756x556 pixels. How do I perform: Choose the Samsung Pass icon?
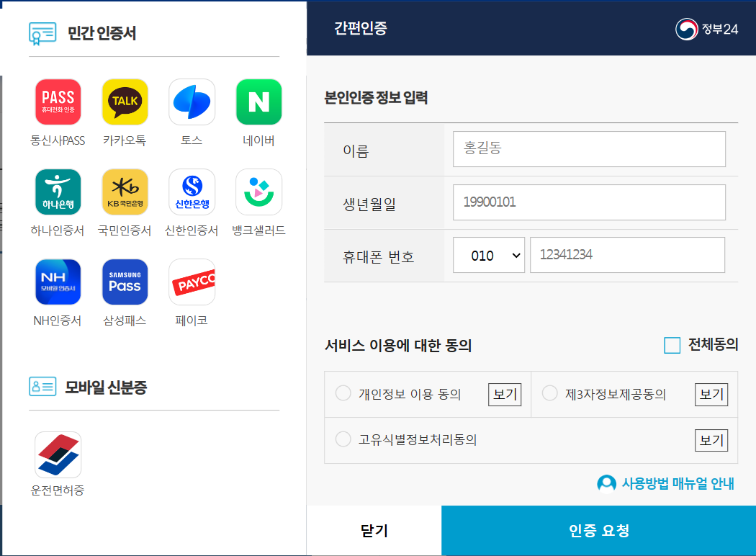click(x=125, y=282)
